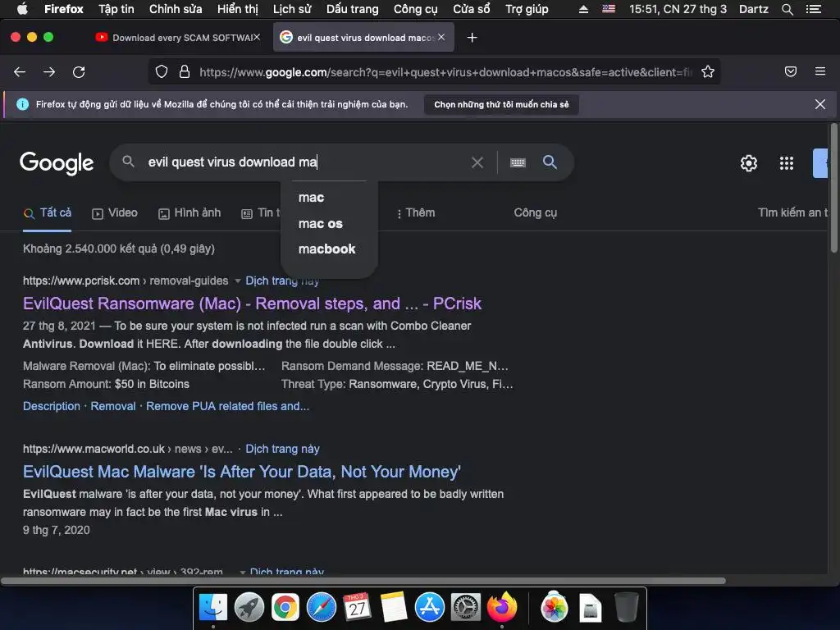Open Google on-screen keyboard input tool
Screen dimensions: 840x630
click(518, 163)
